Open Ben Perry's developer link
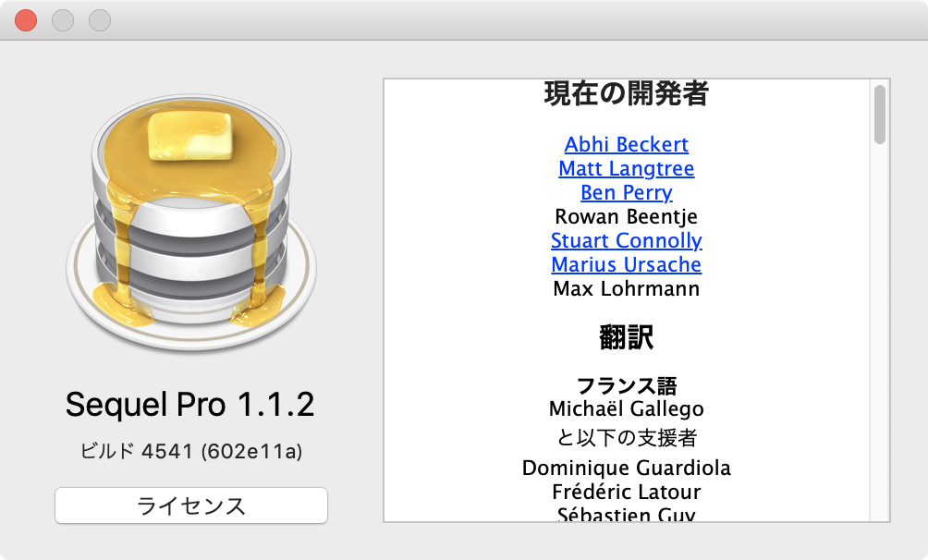 (x=626, y=192)
